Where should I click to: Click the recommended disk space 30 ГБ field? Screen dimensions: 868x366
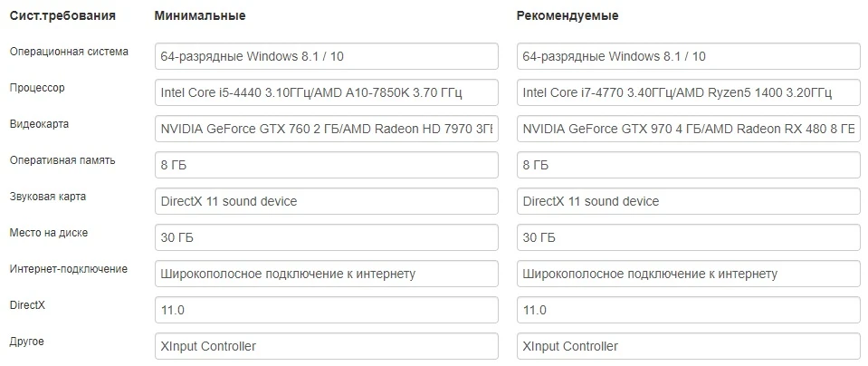[688, 237]
